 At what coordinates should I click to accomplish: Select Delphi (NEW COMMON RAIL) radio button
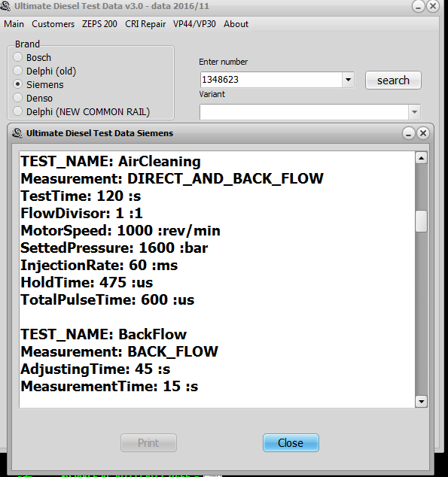click(18, 111)
